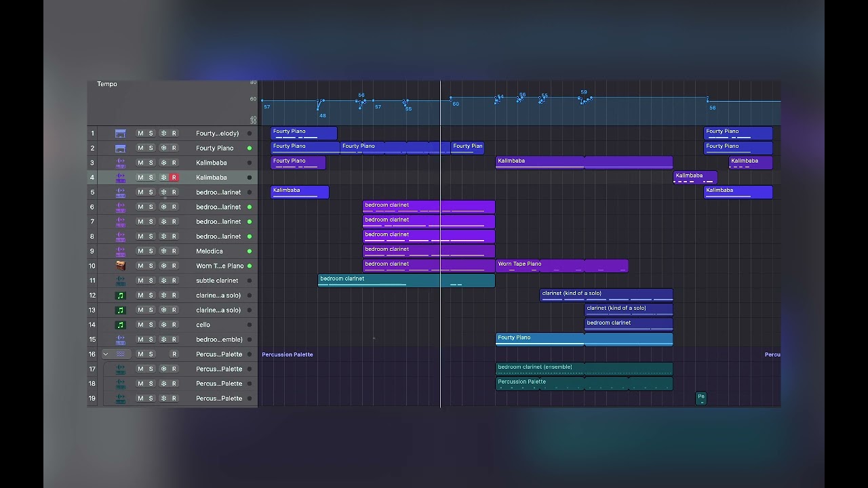Click the Melodica track instrument icon

tap(120, 251)
